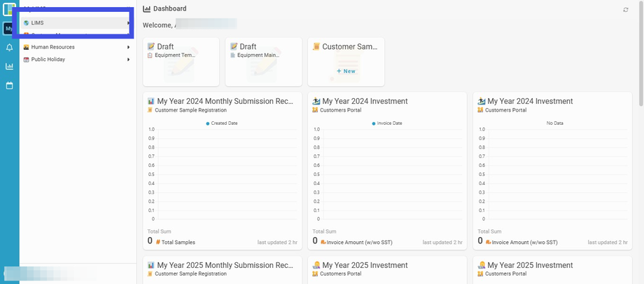Click the Human Resources menu icon
Screen dimensions: 644x284
tap(27, 47)
